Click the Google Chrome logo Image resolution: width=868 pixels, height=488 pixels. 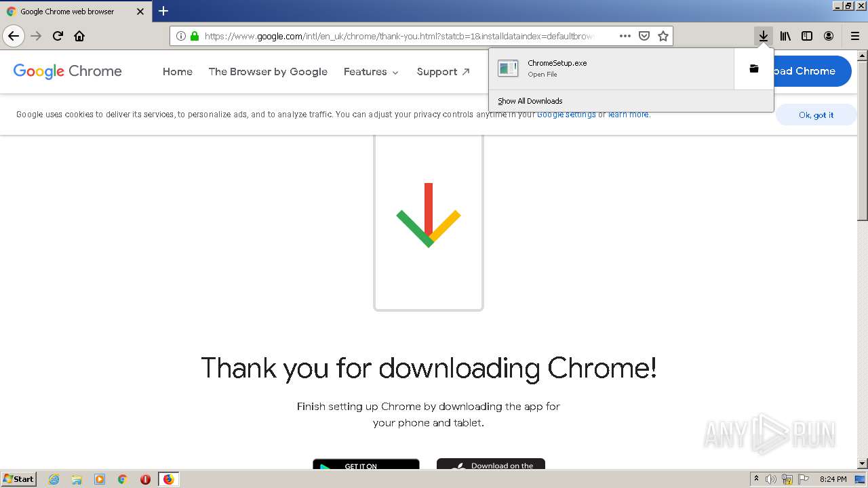click(68, 71)
